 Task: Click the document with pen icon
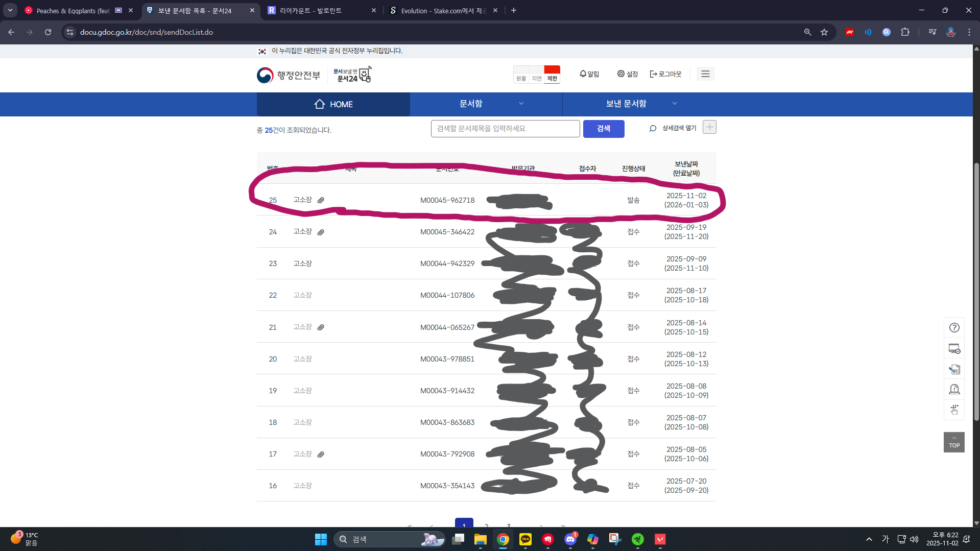tap(954, 369)
